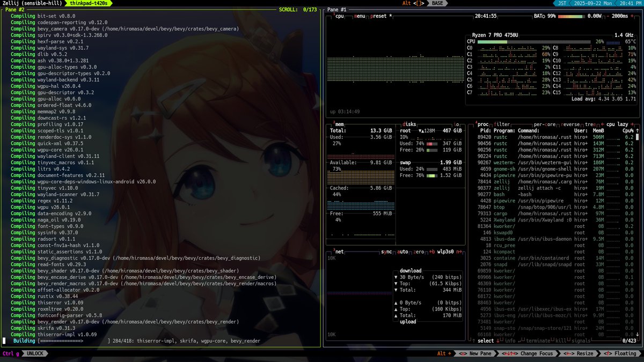644x362 pixels.
Task: Select the wlp3s0 network interface label
Action: (446, 251)
